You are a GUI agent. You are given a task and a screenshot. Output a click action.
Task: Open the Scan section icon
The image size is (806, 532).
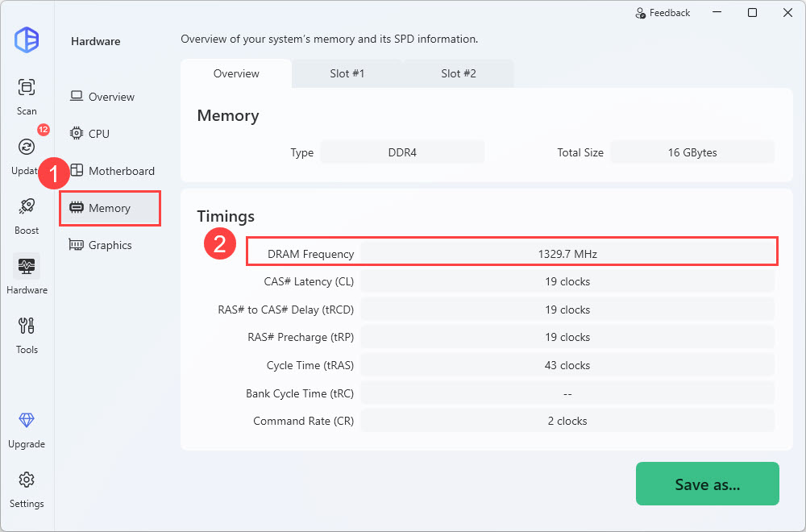point(27,87)
